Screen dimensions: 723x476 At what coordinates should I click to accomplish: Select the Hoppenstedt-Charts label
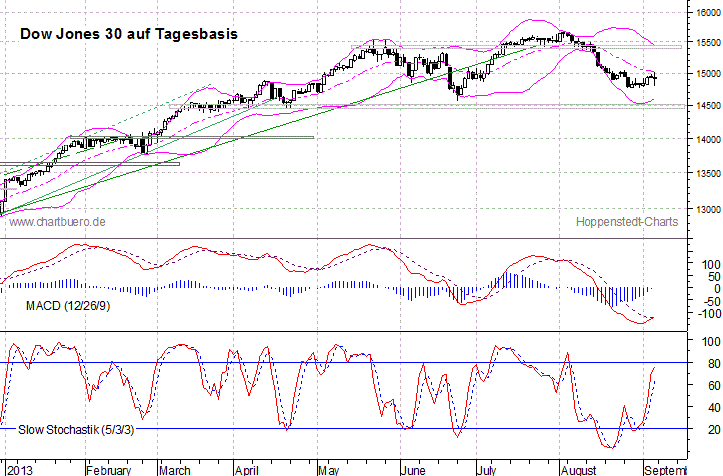(627, 222)
